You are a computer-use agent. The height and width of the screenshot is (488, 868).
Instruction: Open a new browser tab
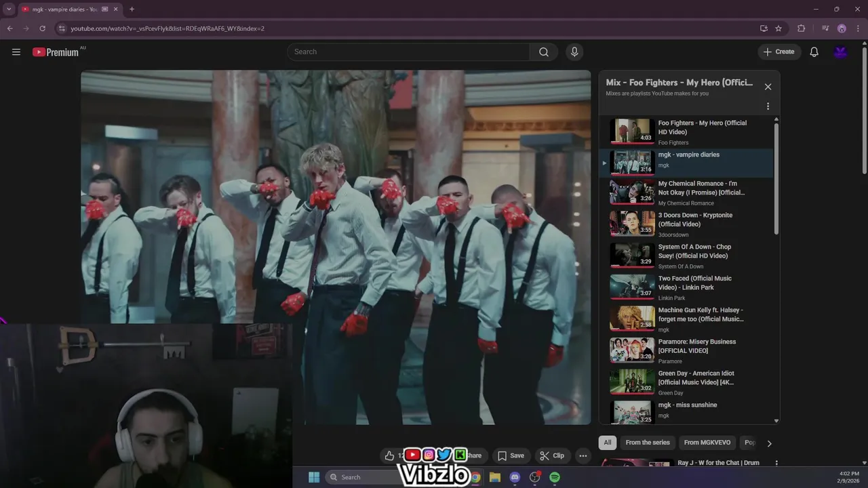coord(132,9)
